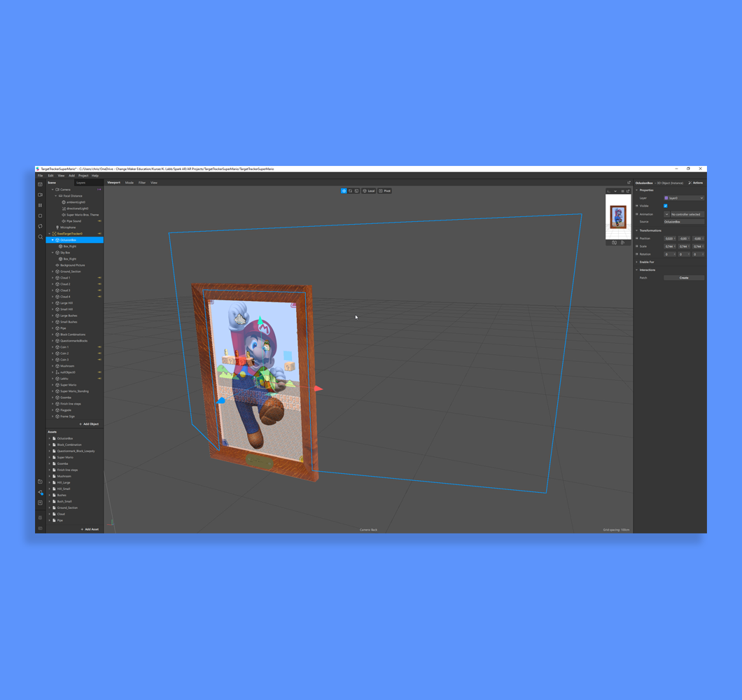Click the simulator camera-switch icon
This screenshot has height=700, width=742.
point(614,242)
